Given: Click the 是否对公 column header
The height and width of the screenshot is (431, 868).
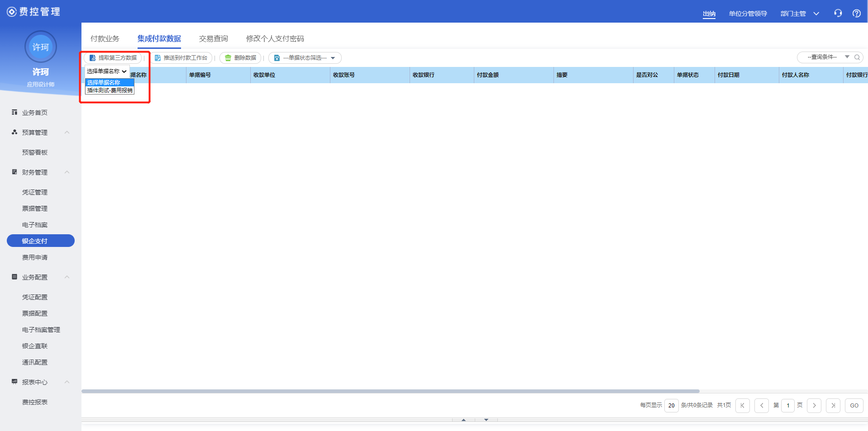Looking at the screenshot, I should click(x=653, y=75).
